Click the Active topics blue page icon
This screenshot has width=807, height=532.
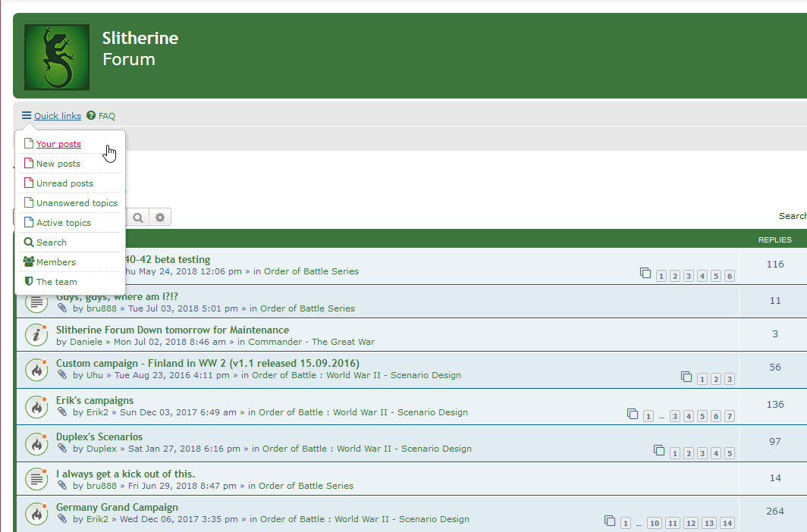(29, 222)
